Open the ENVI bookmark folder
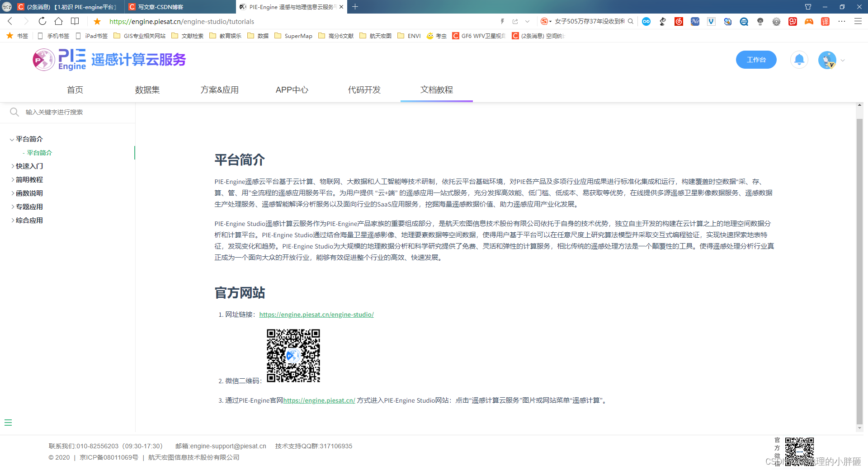The image size is (868, 470). click(x=409, y=36)
